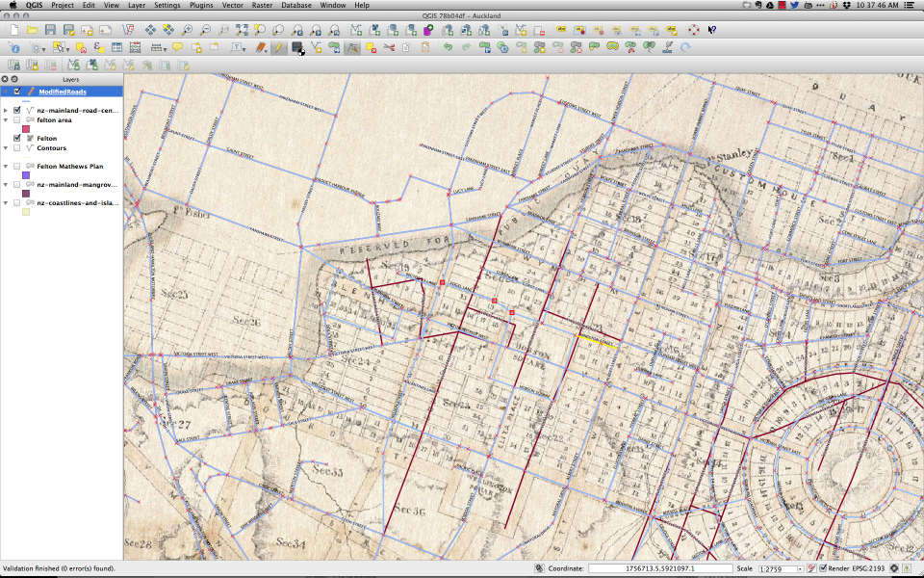Click the Save Project toolbar icon

click(50, 31)
